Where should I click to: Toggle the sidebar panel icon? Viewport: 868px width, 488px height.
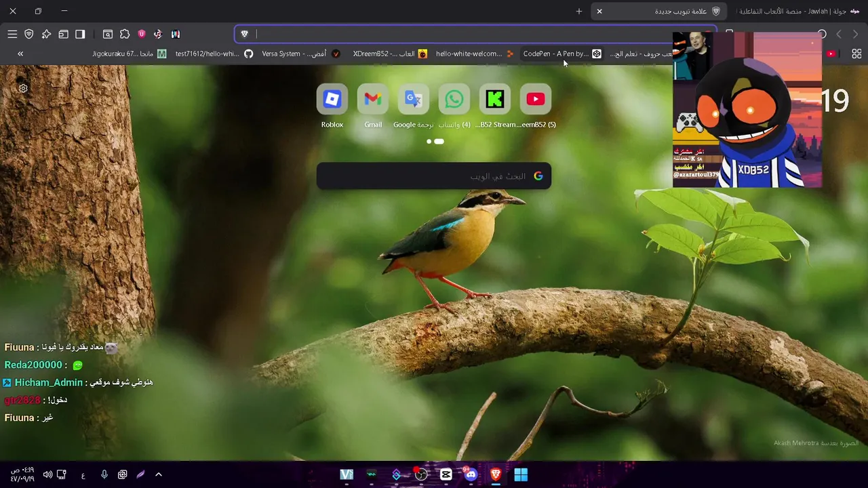(x=80, y=34)
